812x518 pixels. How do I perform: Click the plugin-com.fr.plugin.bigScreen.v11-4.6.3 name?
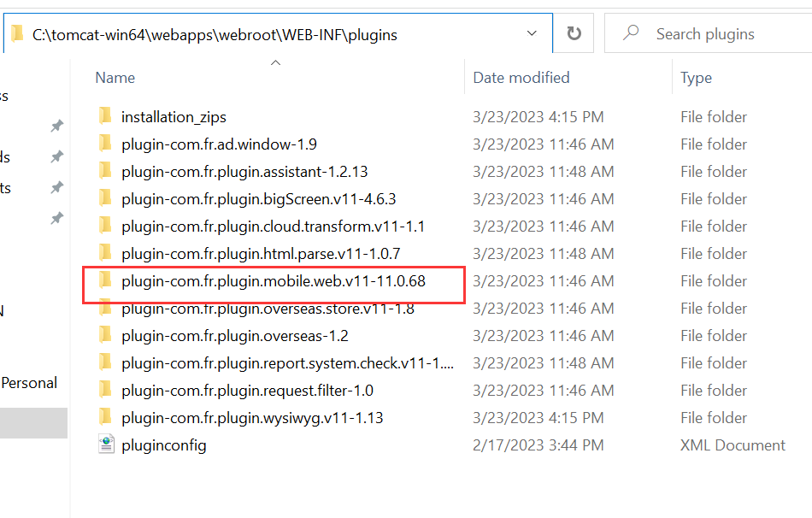pos(259,199)
